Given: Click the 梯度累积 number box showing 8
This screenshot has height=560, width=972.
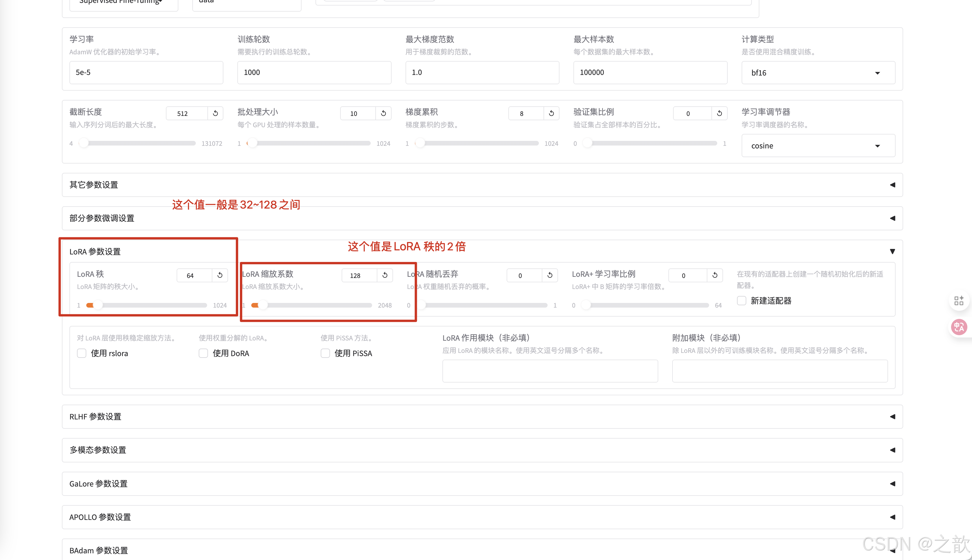Looking at the screenshot, I should (x=526, y=114).
